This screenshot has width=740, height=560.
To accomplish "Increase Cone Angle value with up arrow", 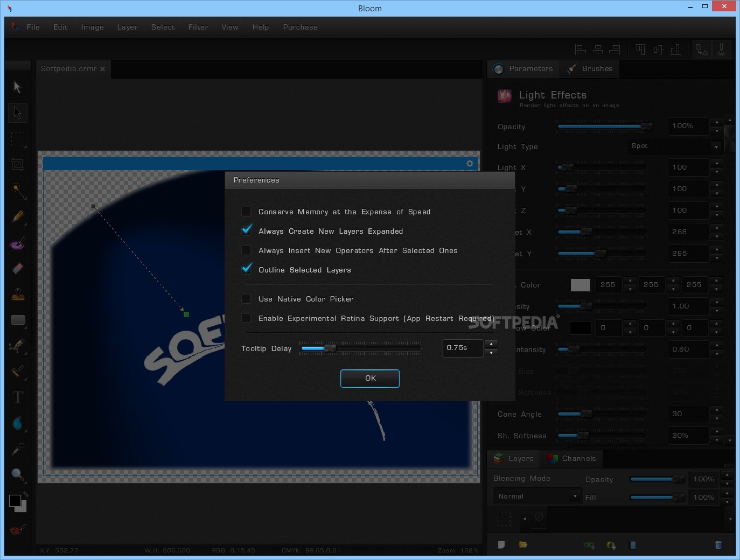I will tap(717, 410).
